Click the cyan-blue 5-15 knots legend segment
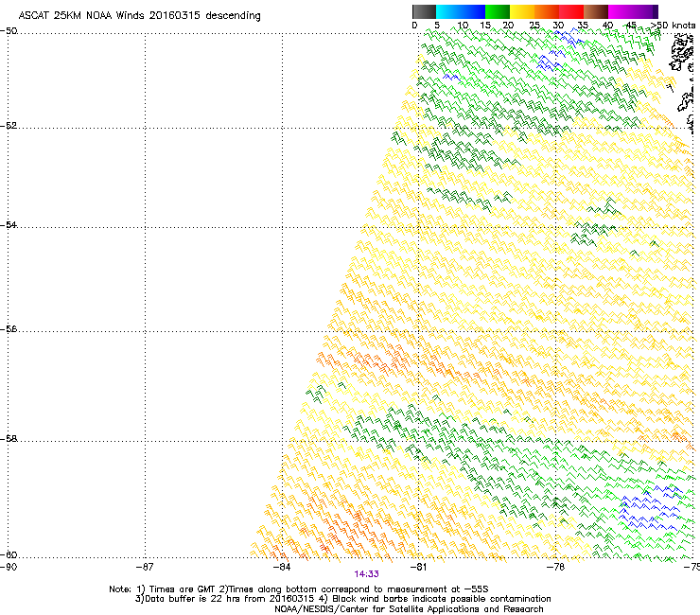 click(461, 11)
